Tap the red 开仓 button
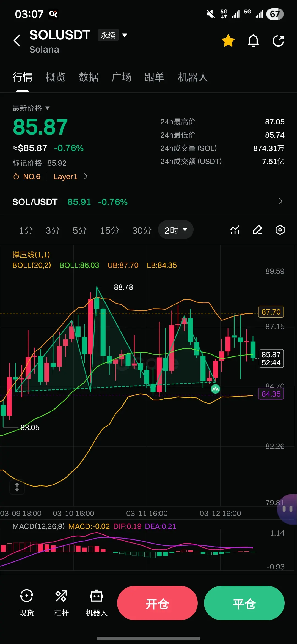Screen dimensions: 297x644 [x=157, y=603]
